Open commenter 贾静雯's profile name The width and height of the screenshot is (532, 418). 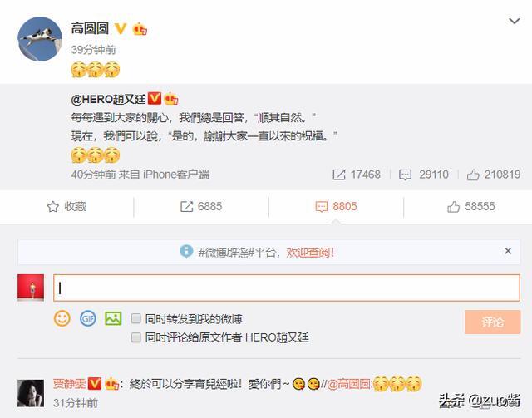coord(70,384)
